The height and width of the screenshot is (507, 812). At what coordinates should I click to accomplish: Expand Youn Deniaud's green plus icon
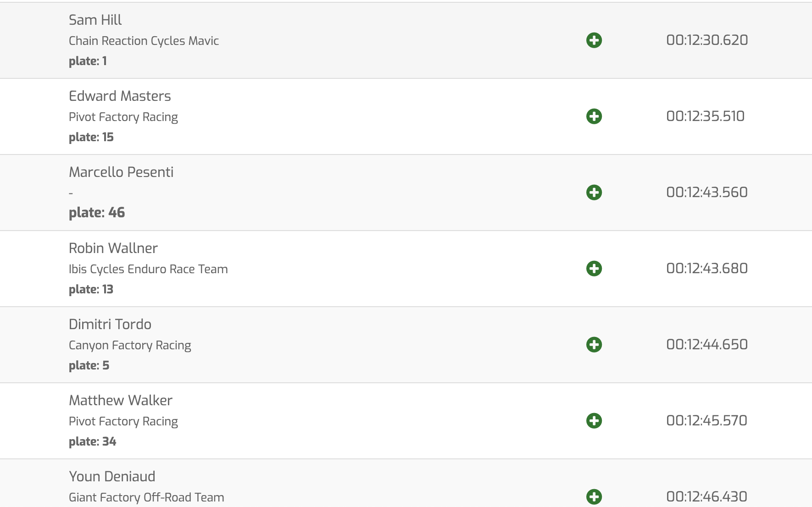click(x=594, y=497)
